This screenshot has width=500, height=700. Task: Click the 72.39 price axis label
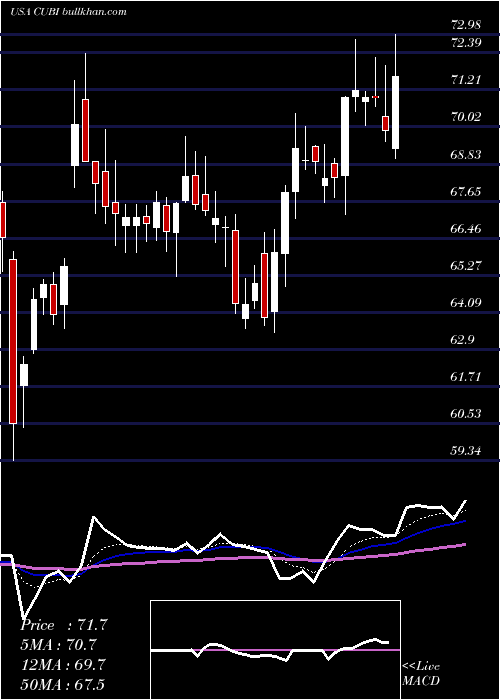pyautogui.click(x=466, y=43)
